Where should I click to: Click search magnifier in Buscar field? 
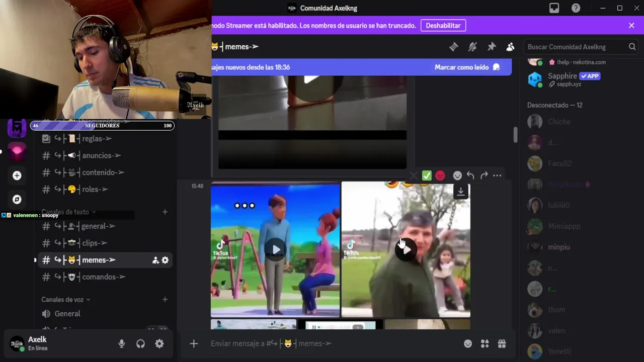(632, 47)
